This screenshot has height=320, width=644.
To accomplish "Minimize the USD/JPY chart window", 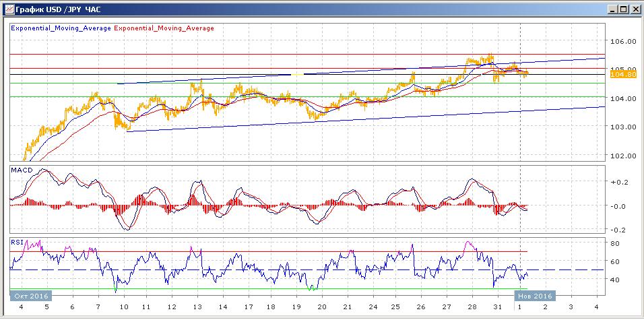I will tap(612, 9).
